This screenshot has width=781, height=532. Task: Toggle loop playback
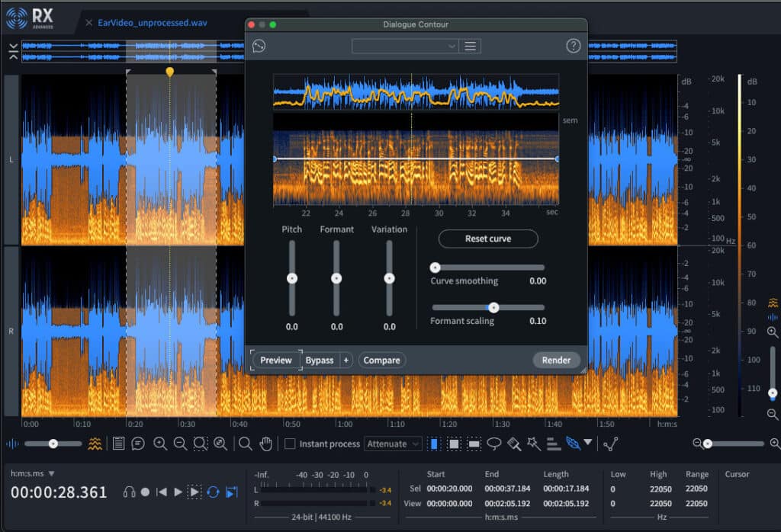(214, 492)
